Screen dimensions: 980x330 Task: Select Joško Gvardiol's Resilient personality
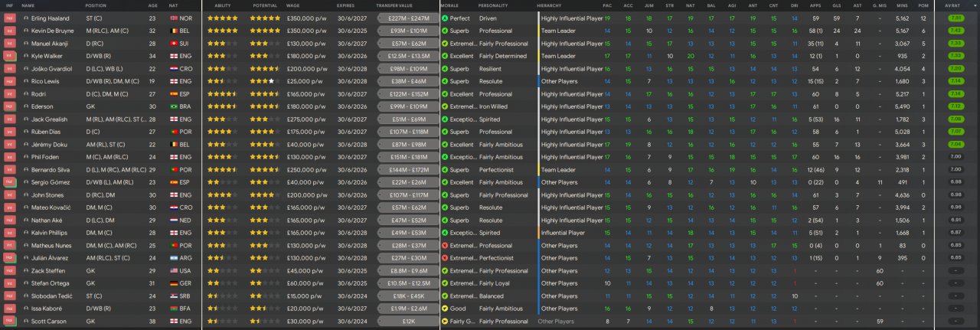coord(489,68)
